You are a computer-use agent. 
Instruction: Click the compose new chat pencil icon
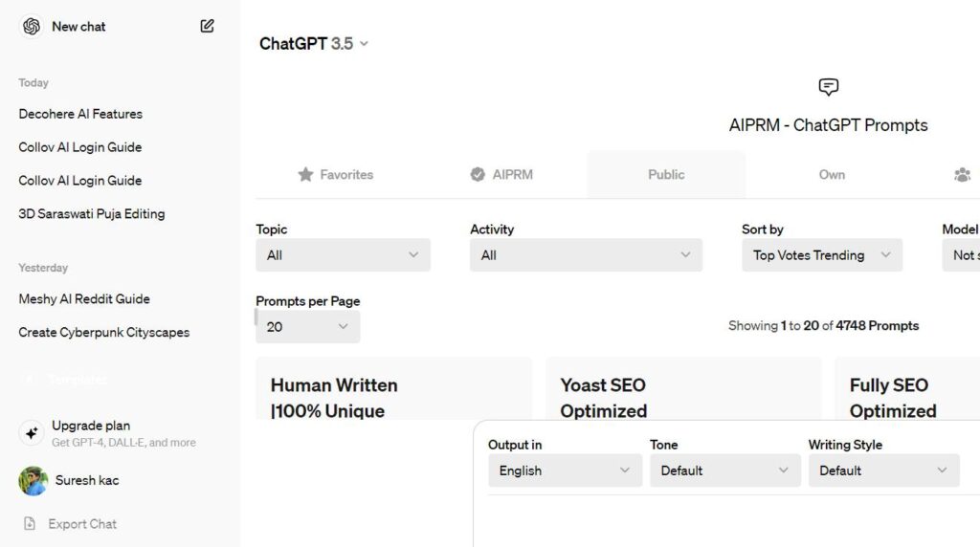pos(207,26)
